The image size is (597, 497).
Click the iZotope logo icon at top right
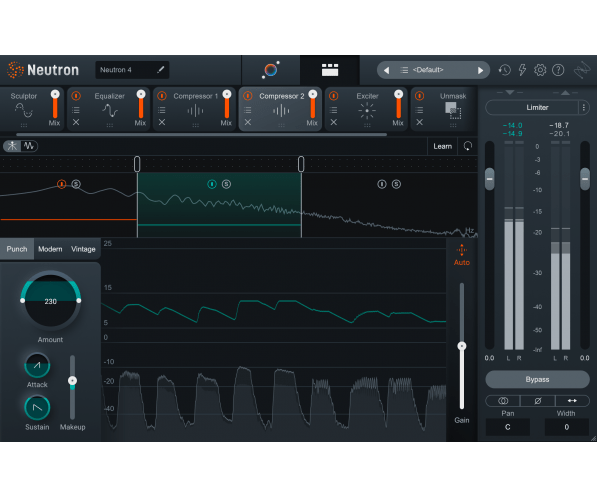[x=582, y=70]
